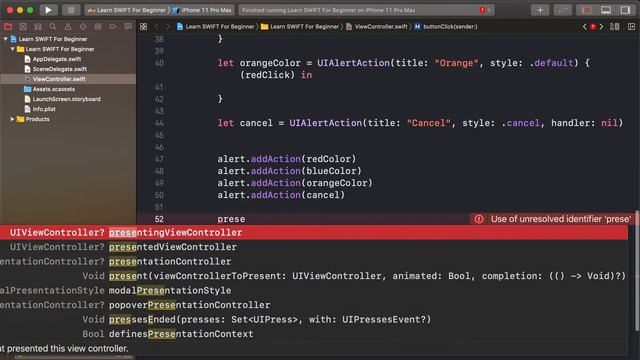This screenshot has width=640, height=360.
Task: Open LaunchScreen.storyboard in the navigator
Action: tap(68, 99)
